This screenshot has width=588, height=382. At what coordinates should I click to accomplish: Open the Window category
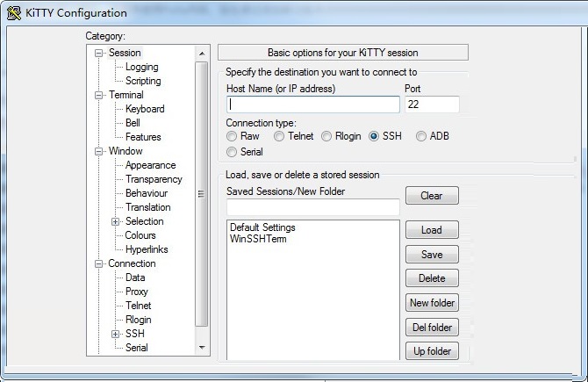(x=125, y=151)
